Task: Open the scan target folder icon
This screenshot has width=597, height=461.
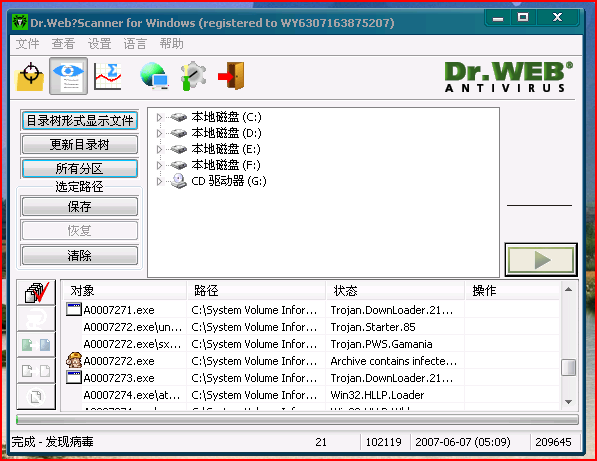Action: pos(30,77)
